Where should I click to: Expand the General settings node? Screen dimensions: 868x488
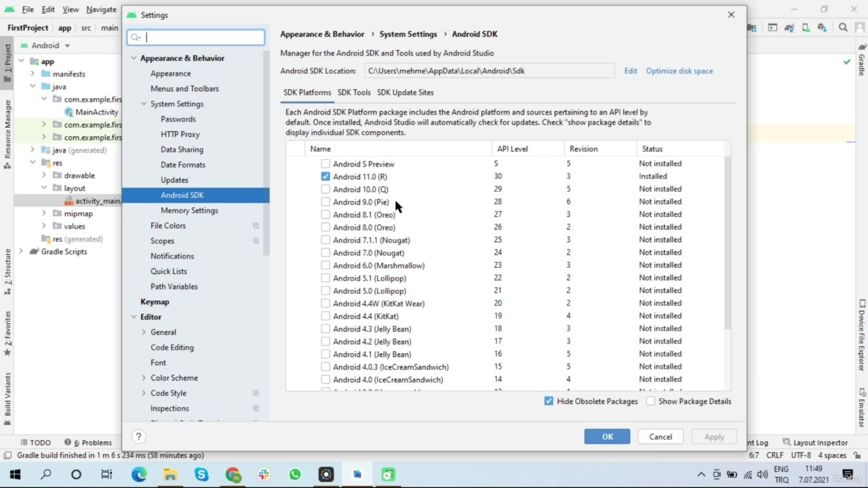(144, 332)
